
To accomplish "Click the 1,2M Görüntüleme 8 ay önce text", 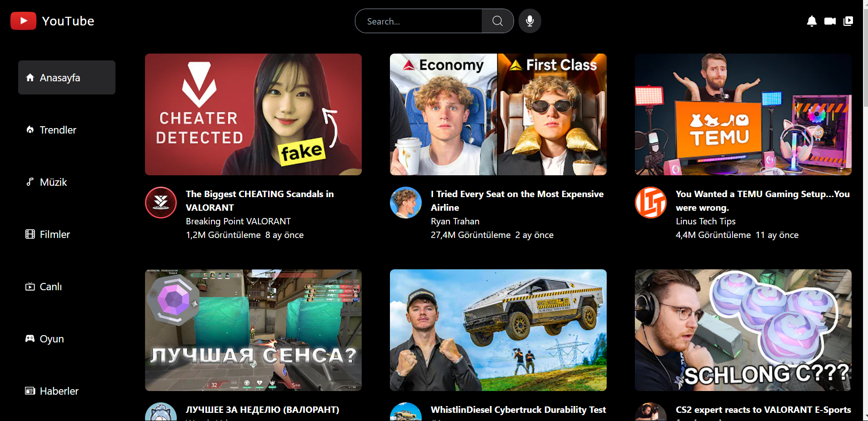I will pyautogui.click(x=244, y=235).
